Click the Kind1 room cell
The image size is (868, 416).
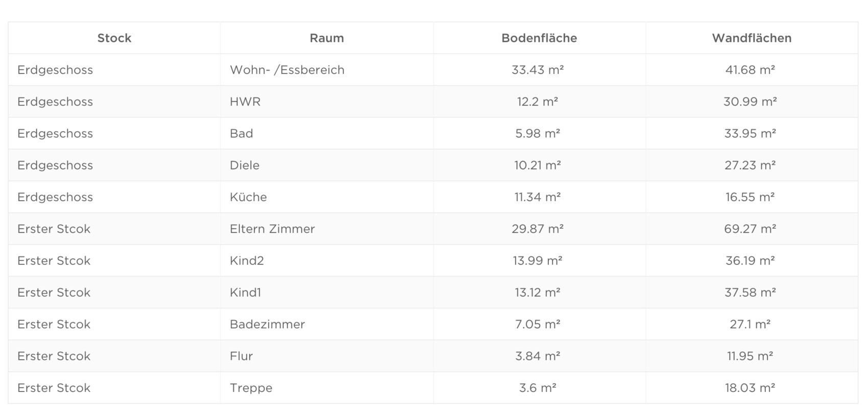pos(245,292)
